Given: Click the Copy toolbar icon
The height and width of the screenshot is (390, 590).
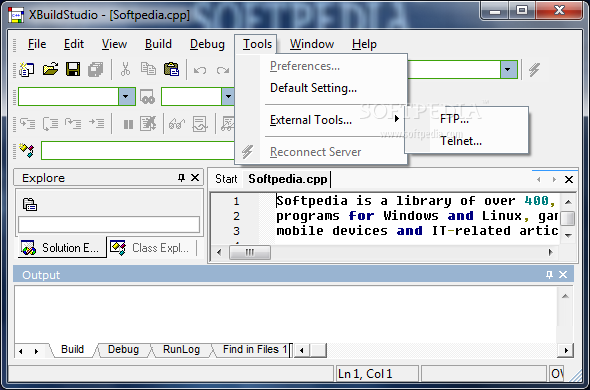Looking at the screenshot, I should (148, 69).
